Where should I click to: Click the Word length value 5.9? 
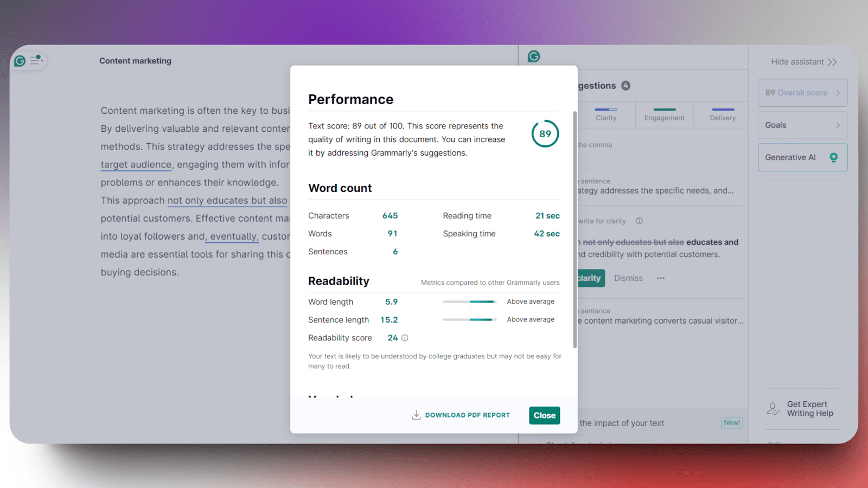[x=391, y=302]
